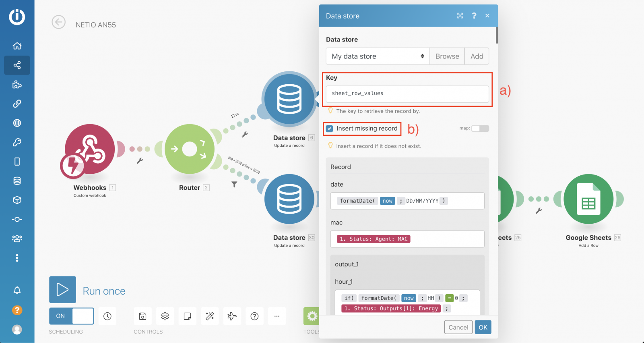Close the Data store dialog
This screenshot has height=343, width=644.
tap(487, 16)
